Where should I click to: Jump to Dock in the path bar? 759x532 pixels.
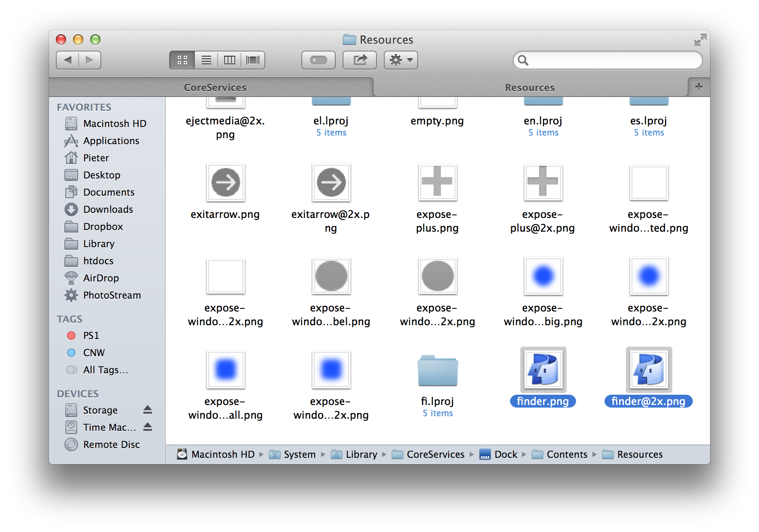pyautogui.click(x=498, y=454)
